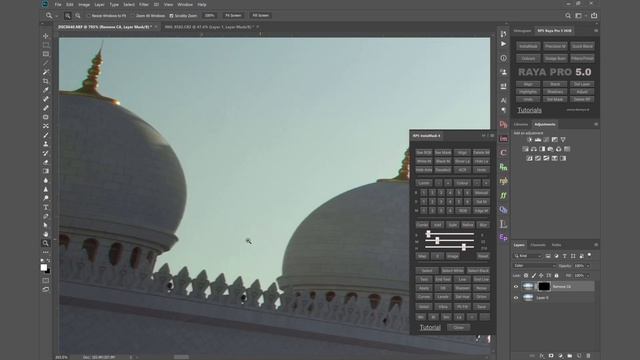Screen dimensions: 640x360
Task: Switch to the Channels tab
Action: (538, 245)
